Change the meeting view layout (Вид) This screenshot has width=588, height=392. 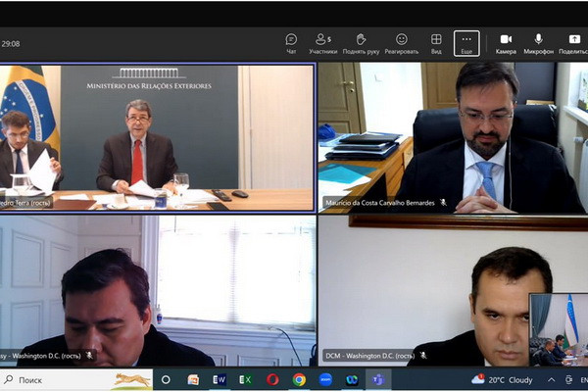click(x=436, y=43)
